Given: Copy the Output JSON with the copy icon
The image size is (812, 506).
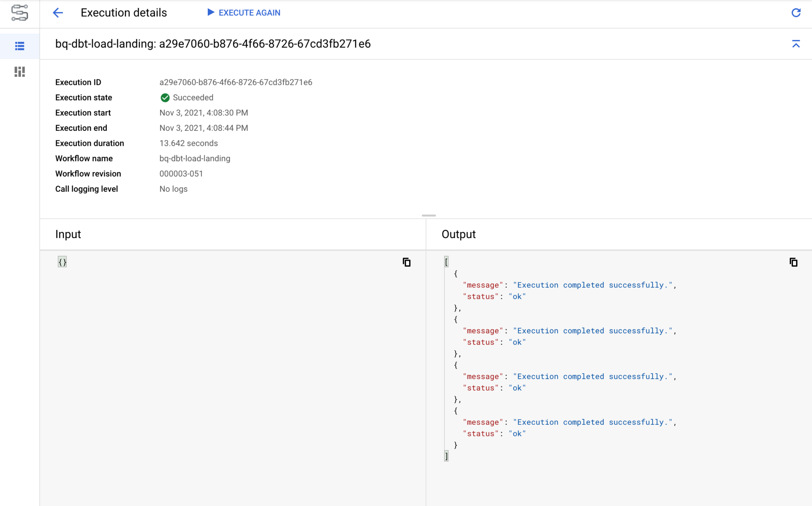Looking at the screenshot, I should point(793,262).
